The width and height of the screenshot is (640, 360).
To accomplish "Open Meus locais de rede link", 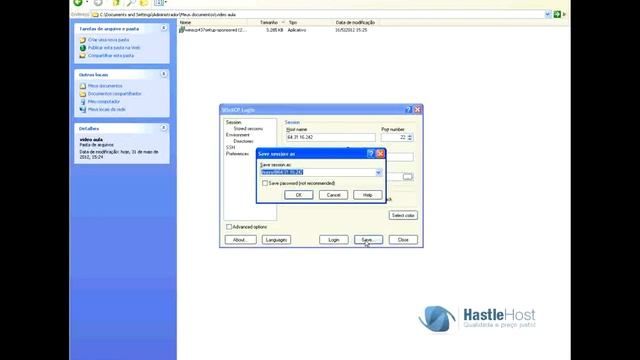I will 107,109.
